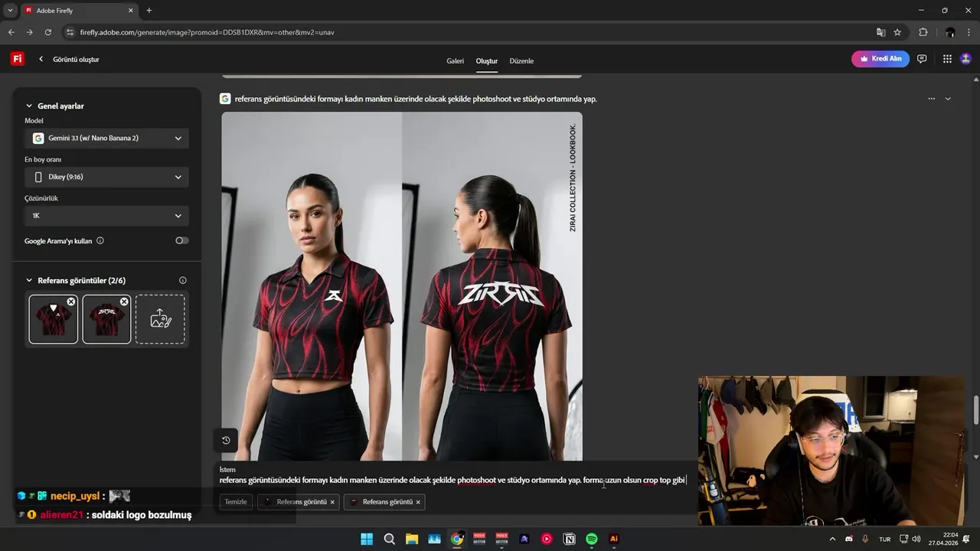Click the second Referans görüntü chip
This screenshot has height=551, width=980.
(384, 502)
